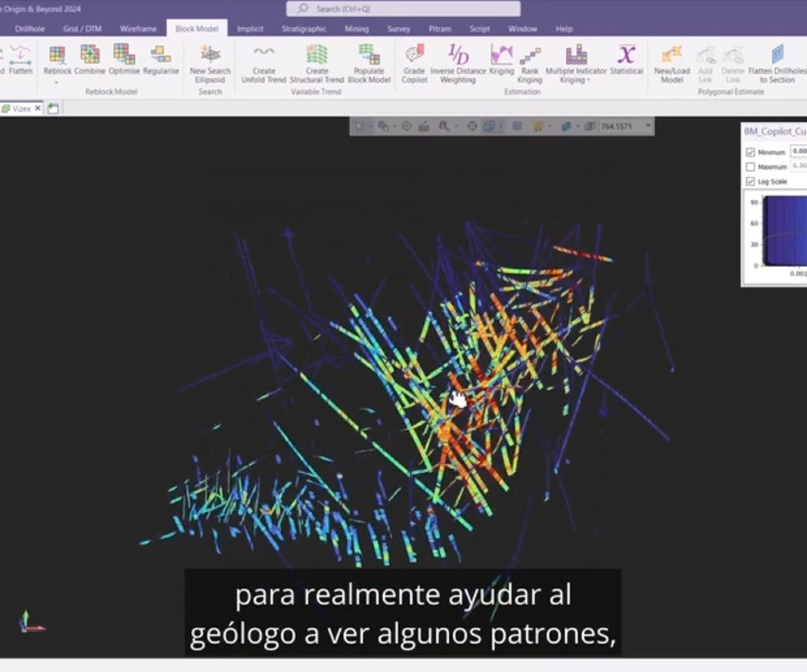Enable the Maximum checkbox
This screenshot has width=807, height=672.
click(751, 167)
